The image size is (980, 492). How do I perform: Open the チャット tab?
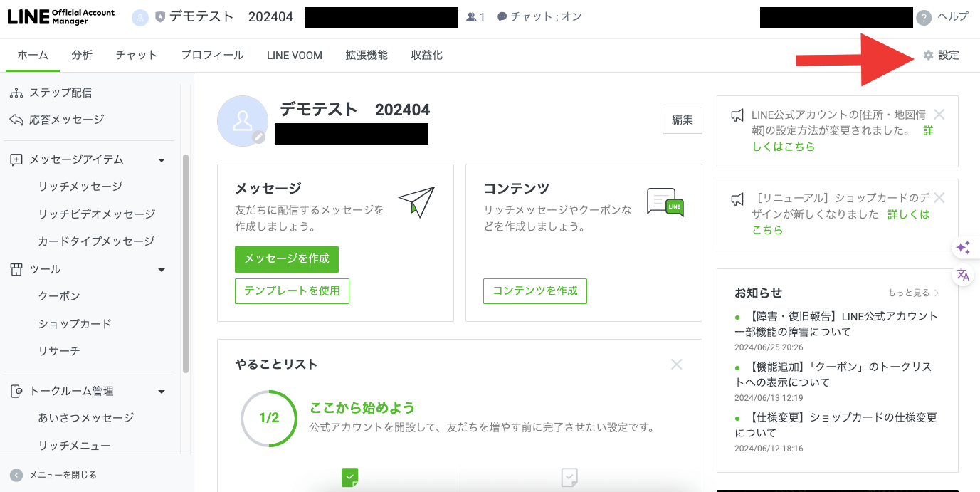[x=137, y=56]
